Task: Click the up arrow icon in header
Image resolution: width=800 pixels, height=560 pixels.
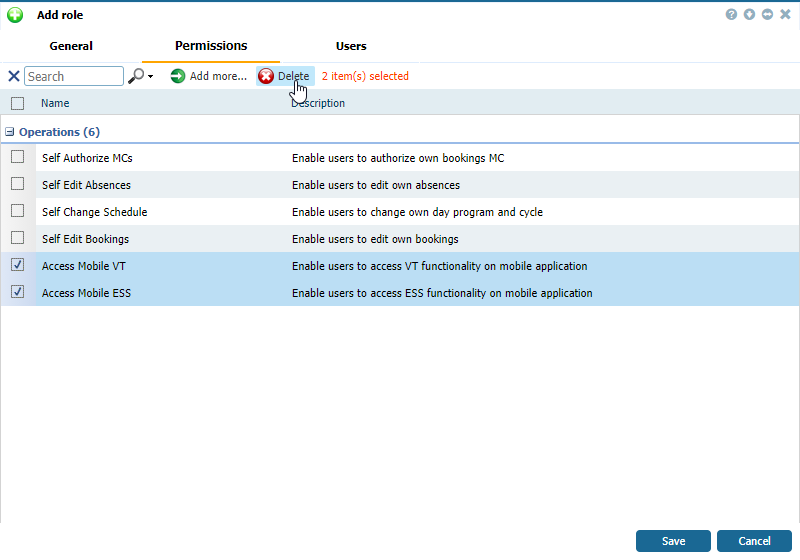Action: [749, 15]
